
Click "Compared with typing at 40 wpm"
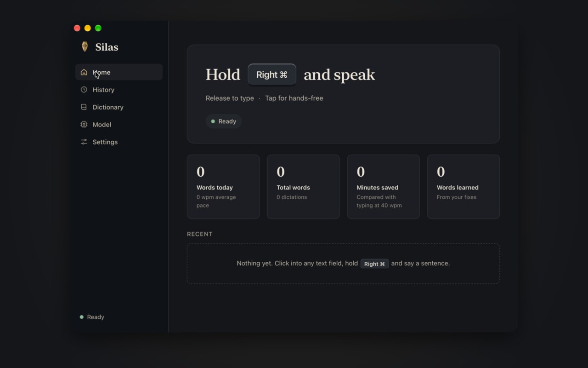click(379, 201)
